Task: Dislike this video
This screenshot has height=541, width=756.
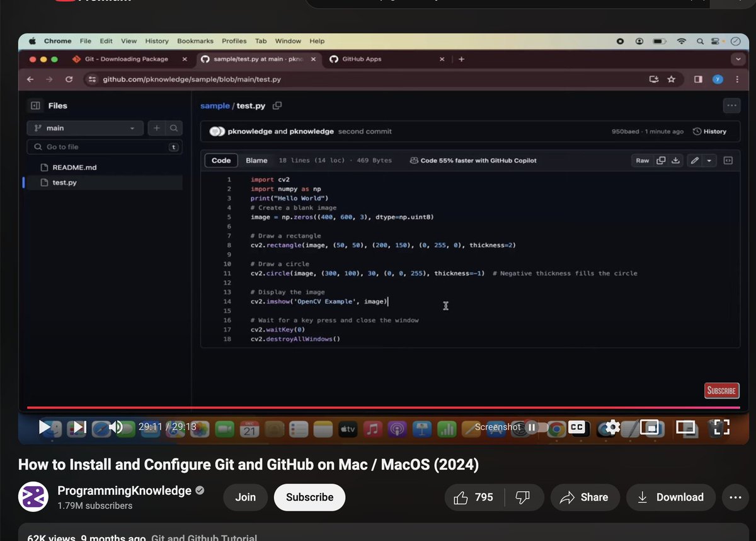Action: 523,497
